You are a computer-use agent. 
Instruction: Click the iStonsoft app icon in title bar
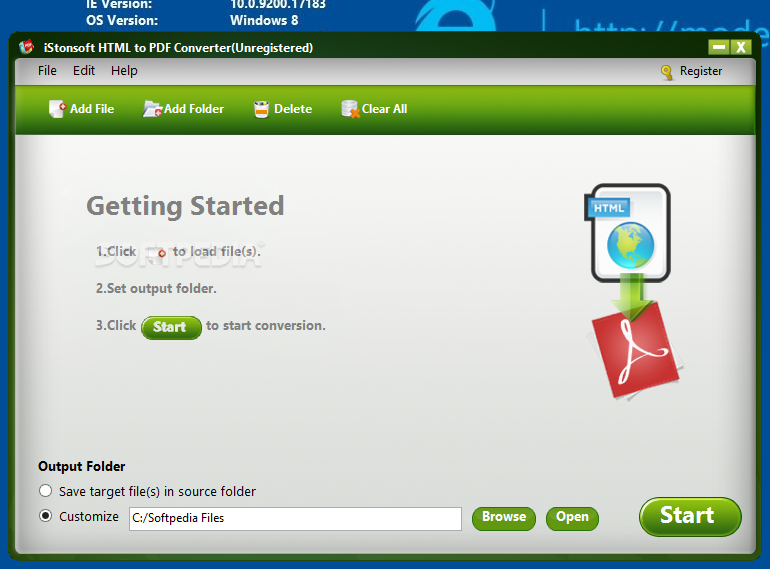point(26,47)
